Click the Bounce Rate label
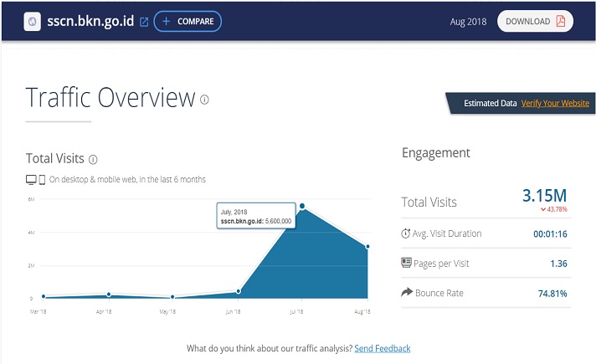Screen dimensions: 596x364 (x=439, y=293)
